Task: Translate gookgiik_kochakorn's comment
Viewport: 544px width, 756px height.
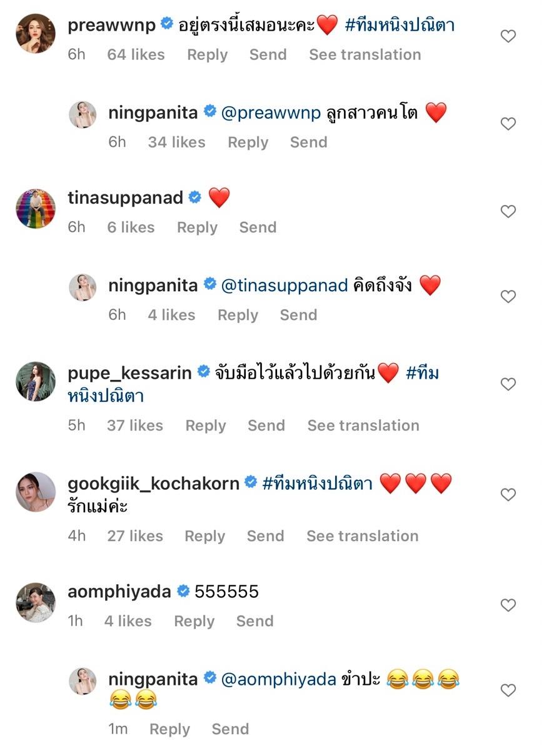Action: 362,536
